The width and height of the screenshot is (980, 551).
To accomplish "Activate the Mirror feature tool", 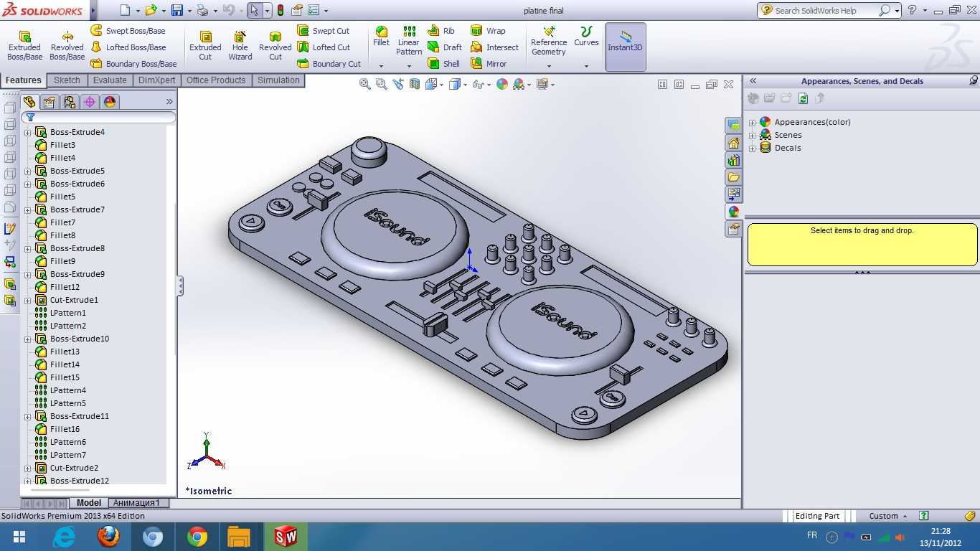I will [x=489, y=64].
